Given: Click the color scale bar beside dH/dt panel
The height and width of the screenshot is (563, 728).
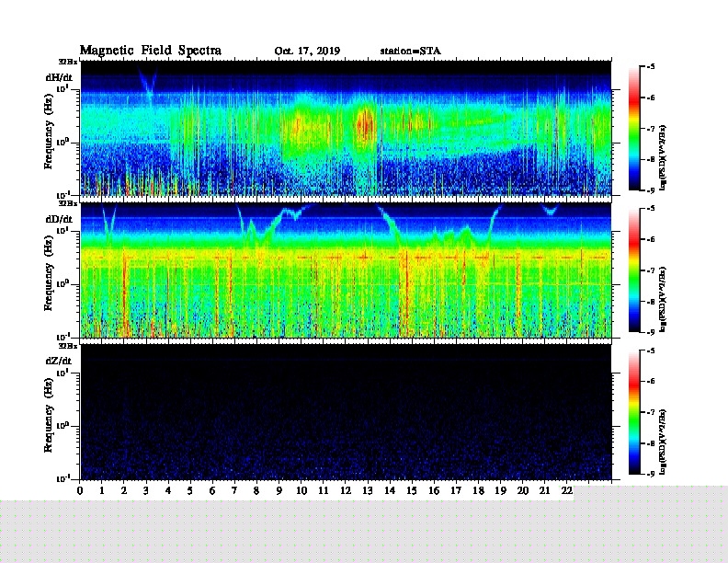Looking at the screenshot, I should click(634, 128).
